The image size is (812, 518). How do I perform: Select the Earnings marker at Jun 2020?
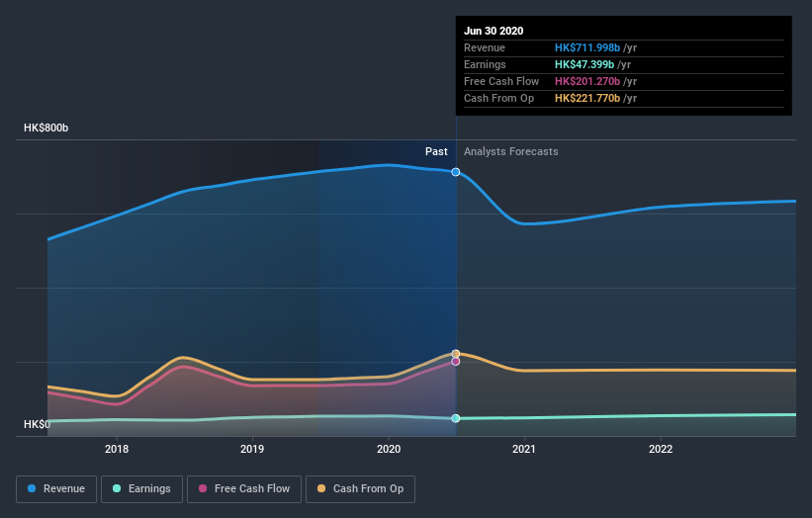(456, 418)
